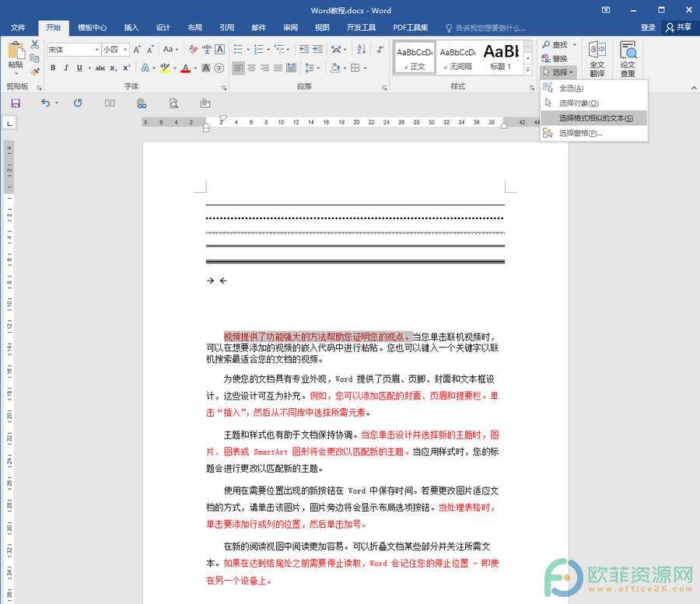This screenshot has height=604, width=700.
Task: Undo the last action
Action: 46,103
